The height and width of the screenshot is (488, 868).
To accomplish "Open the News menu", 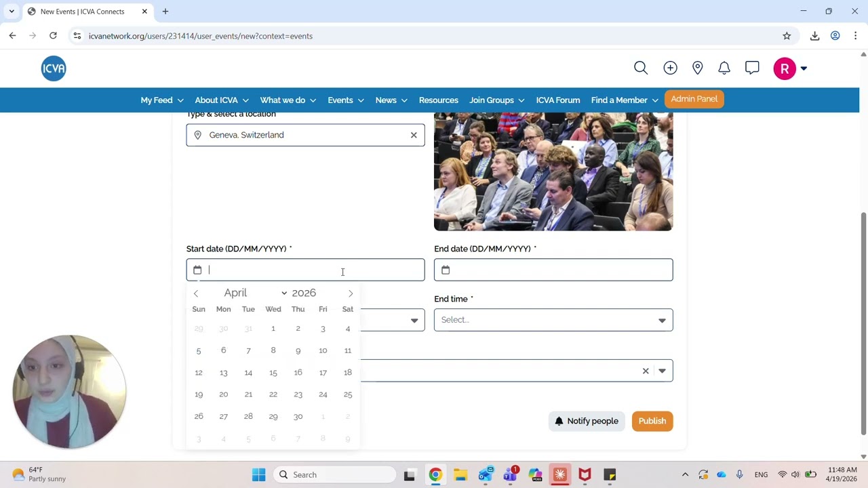I will click(391, 100).
